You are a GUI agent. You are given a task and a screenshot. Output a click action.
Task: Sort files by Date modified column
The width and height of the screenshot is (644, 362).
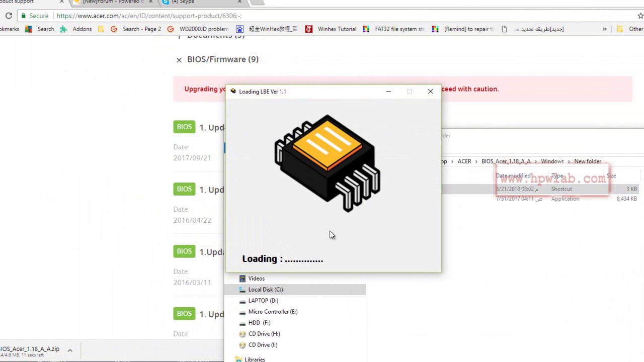pos(513,176)
